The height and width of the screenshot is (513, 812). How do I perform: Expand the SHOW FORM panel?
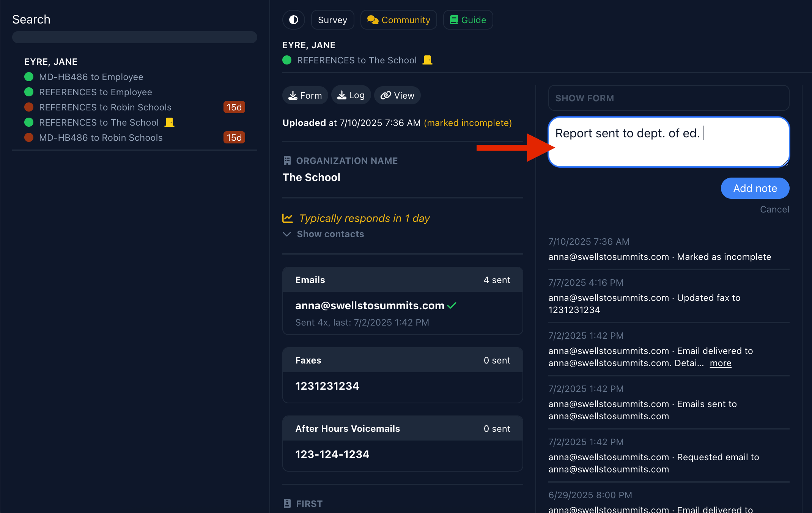[668, 98]
